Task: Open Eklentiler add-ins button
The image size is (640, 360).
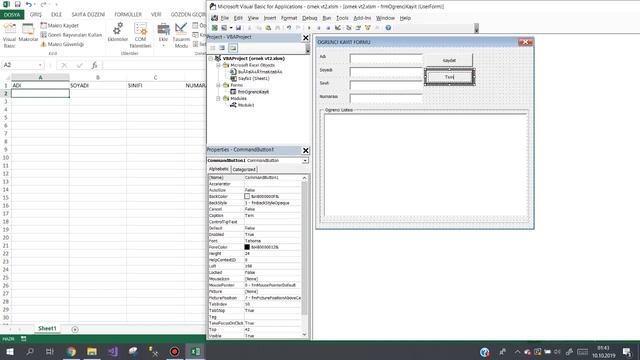Action: pos(118,32)
